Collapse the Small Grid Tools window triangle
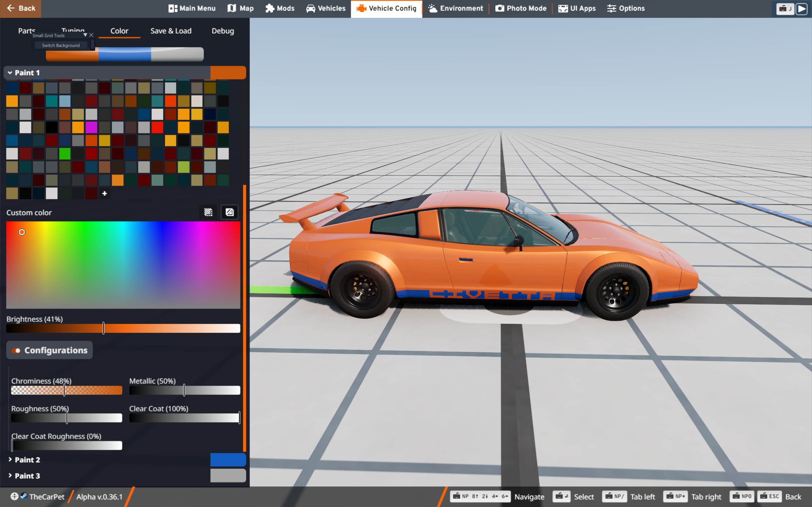This screenshot has width=812, height=507. point(85,35)
